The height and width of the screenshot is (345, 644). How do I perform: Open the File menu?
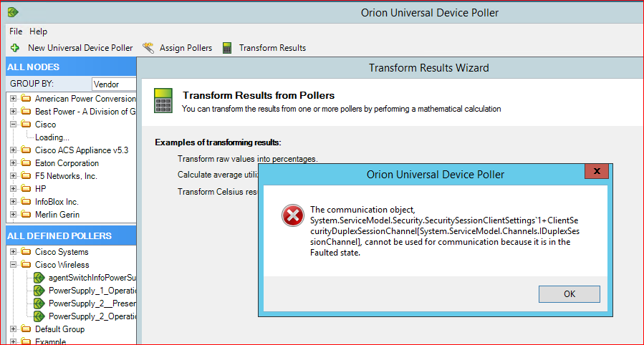(x=16, y=31)
